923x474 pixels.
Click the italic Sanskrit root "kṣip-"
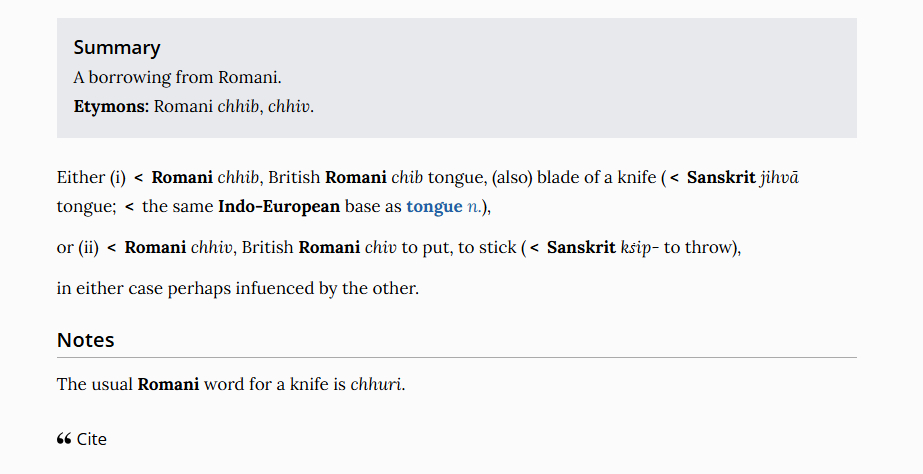click(639, 248)
